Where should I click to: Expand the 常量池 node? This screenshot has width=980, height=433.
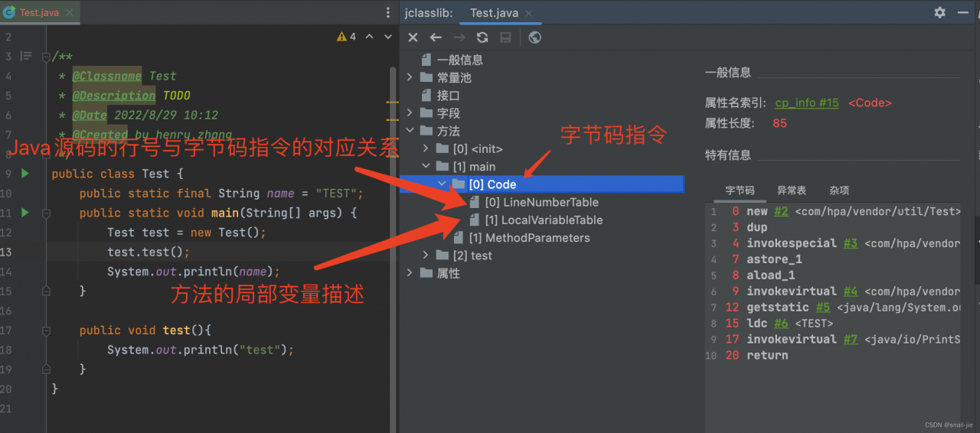click(410, 77)
